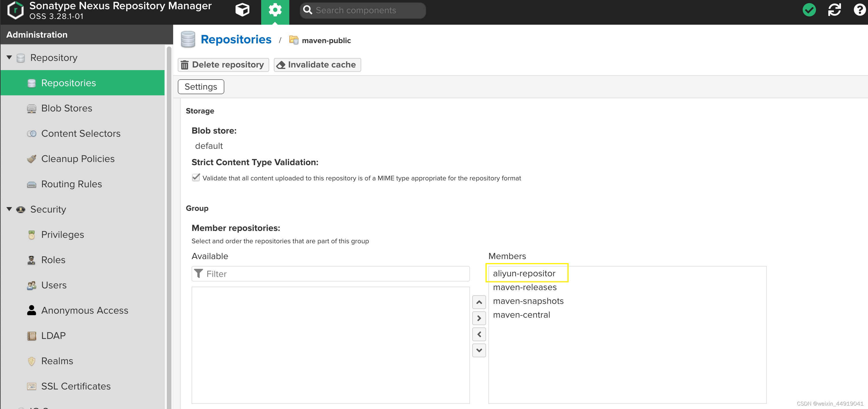This screenshot has width=868, height=409.
Task: Toggle Strict Content Type Validation checkbox
Action: [196, 178]
